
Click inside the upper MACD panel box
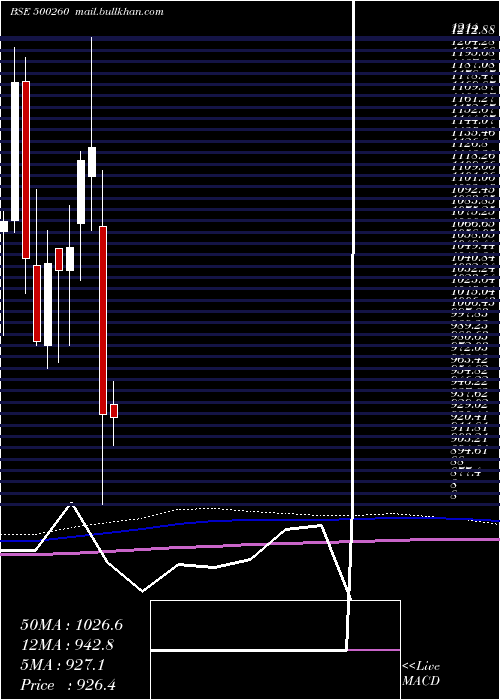click(x=275, y=625)
